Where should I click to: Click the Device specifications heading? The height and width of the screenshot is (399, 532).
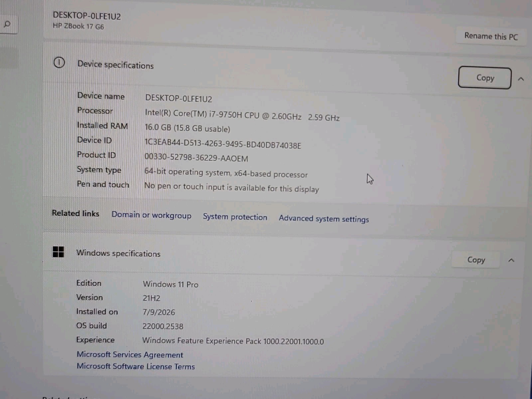tap(115, 65)
